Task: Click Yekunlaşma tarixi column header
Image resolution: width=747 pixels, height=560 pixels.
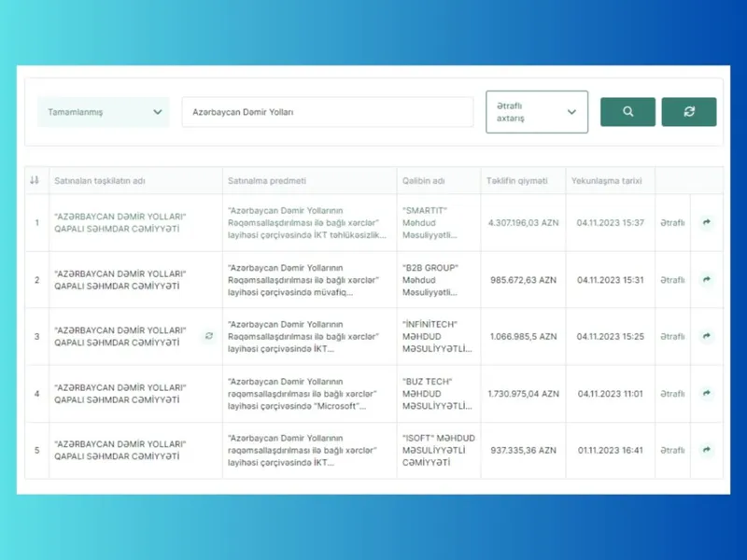Action: 606,180
